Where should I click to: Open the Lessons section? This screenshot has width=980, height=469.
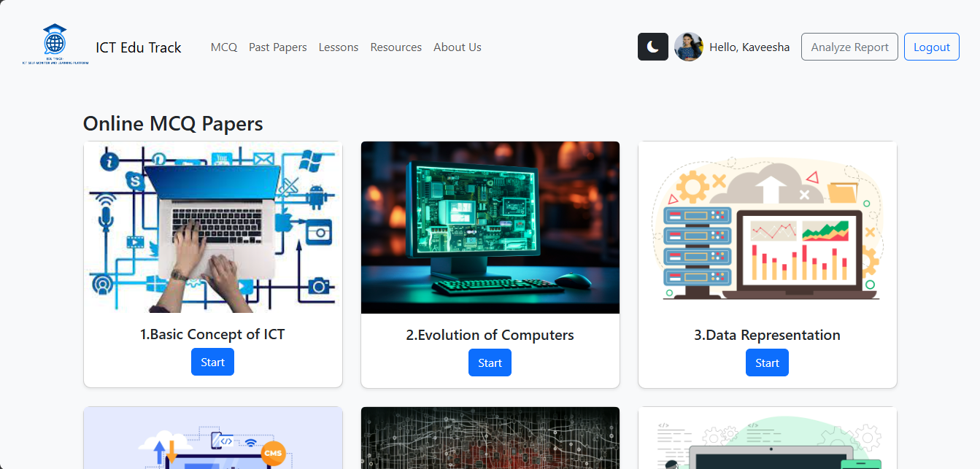click(x=339, y=47)
